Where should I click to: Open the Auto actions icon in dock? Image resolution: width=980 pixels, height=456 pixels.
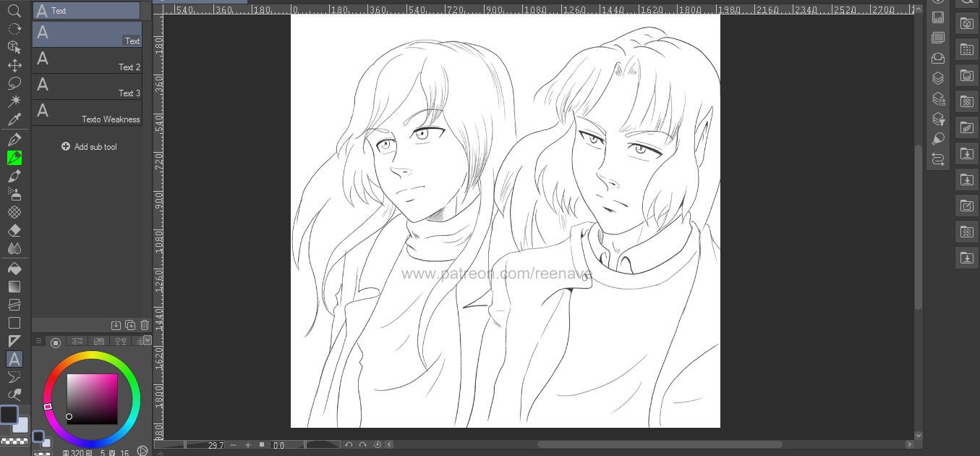coord(938,159)
